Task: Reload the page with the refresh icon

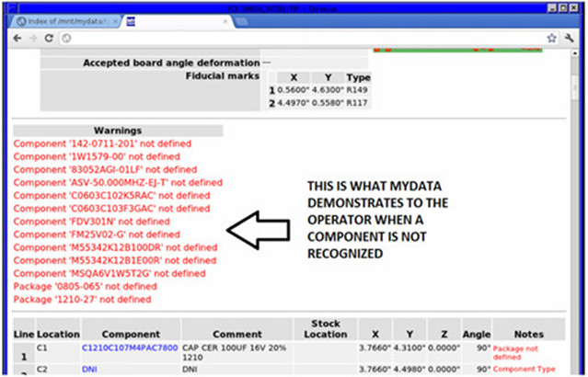Action: (49, 39)
